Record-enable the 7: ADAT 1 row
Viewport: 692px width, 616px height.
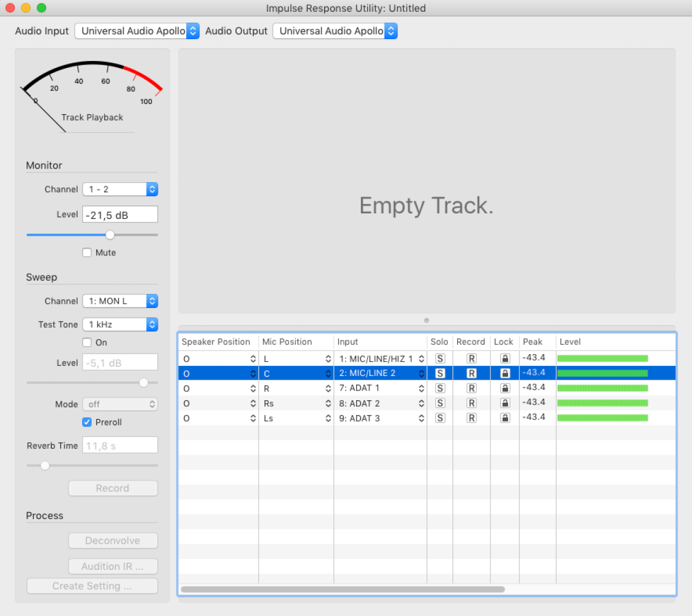[x=471, y=388]
